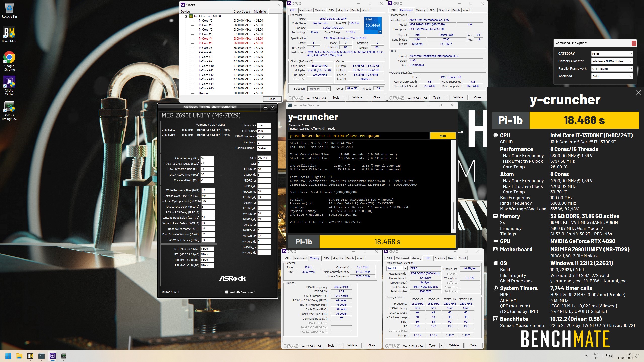
Task: Open Tools dropdown arrow in CPU-Z Memory window
Action: click(x=340, y=345)
